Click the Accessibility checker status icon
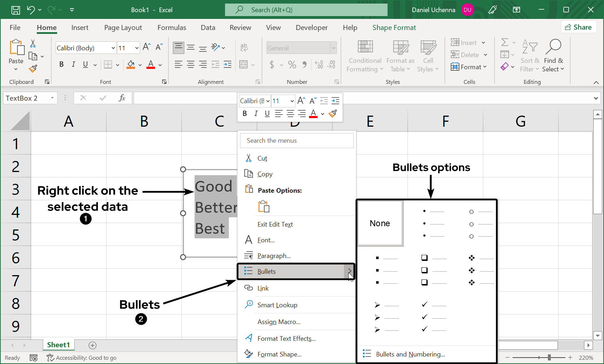The width and height of the screenshot is (604, 364). [x=50, y=358]
